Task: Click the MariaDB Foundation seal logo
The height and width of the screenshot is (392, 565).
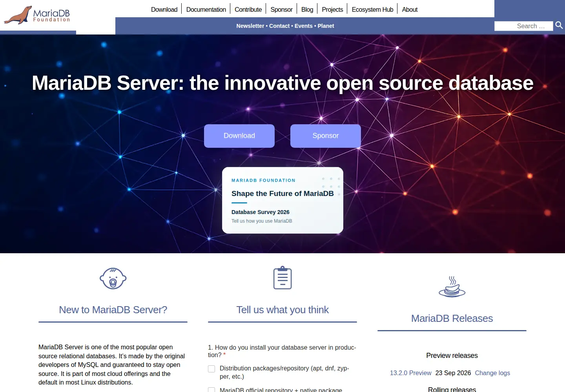Action: pos(37,15)
